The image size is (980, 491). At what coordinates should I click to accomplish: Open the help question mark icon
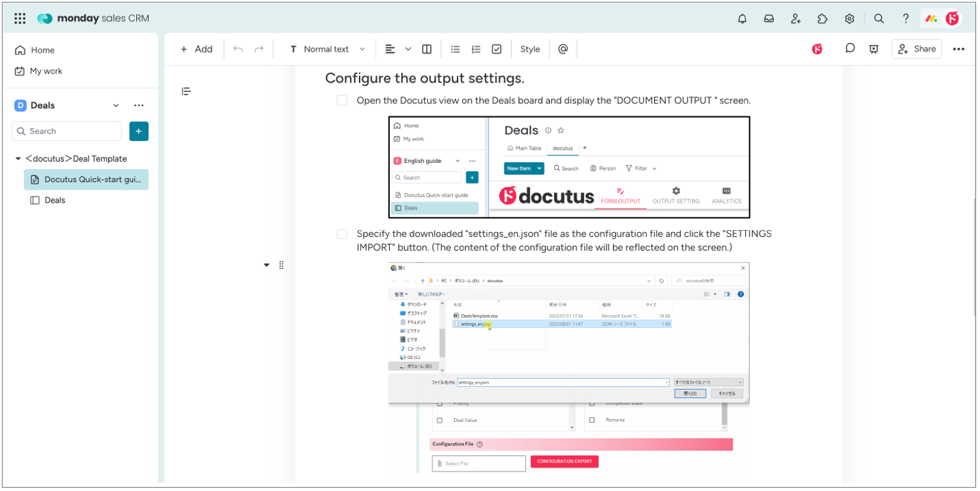pos(906,19)
